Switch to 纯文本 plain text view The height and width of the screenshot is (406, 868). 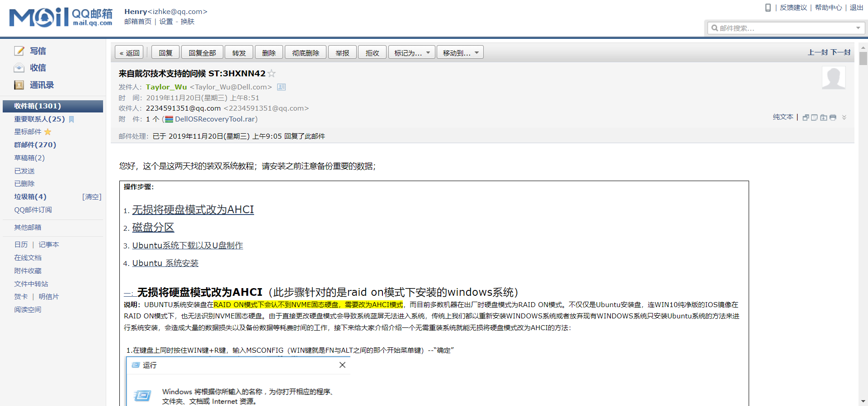point(783,117)
